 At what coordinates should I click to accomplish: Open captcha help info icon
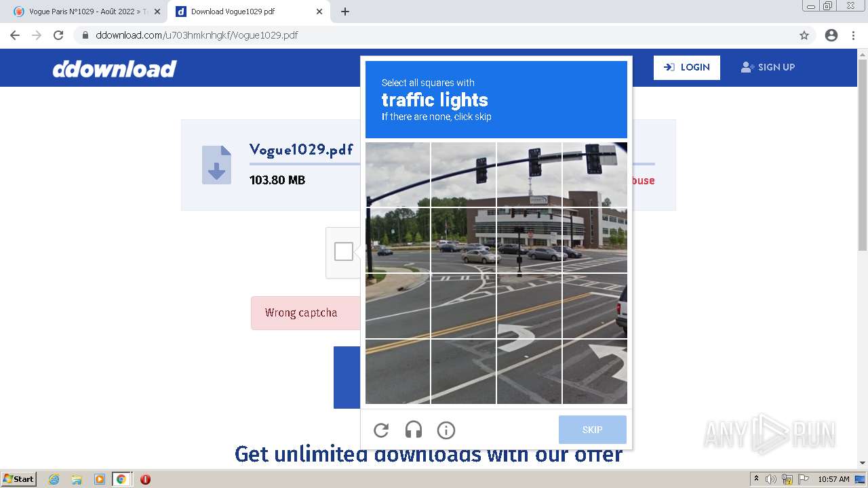446,430
